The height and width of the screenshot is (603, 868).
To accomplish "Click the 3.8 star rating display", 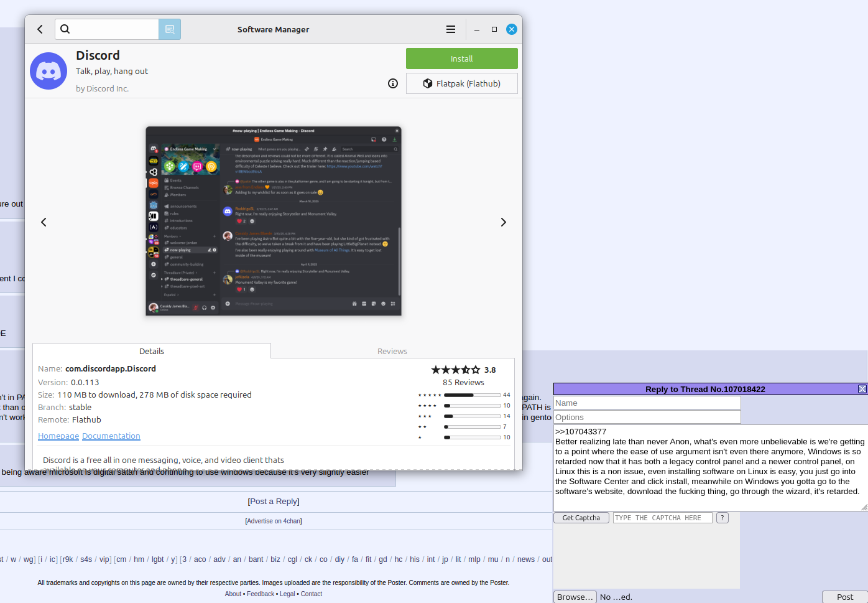I will point(463,370).
